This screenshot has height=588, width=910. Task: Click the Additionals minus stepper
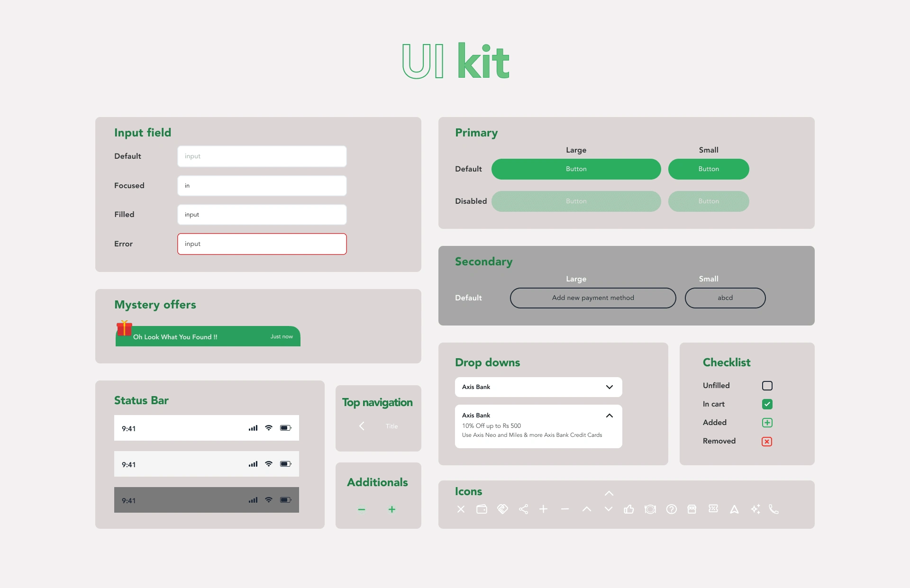point(362,510)
